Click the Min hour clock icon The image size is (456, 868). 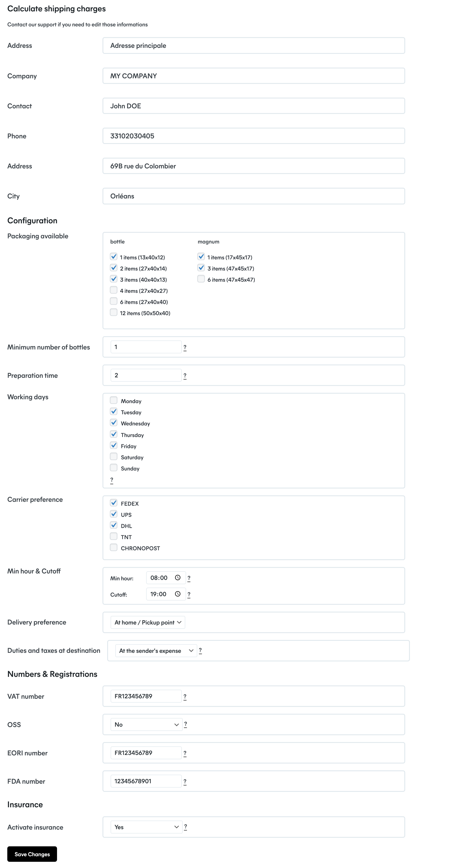(x=178, y=578)
